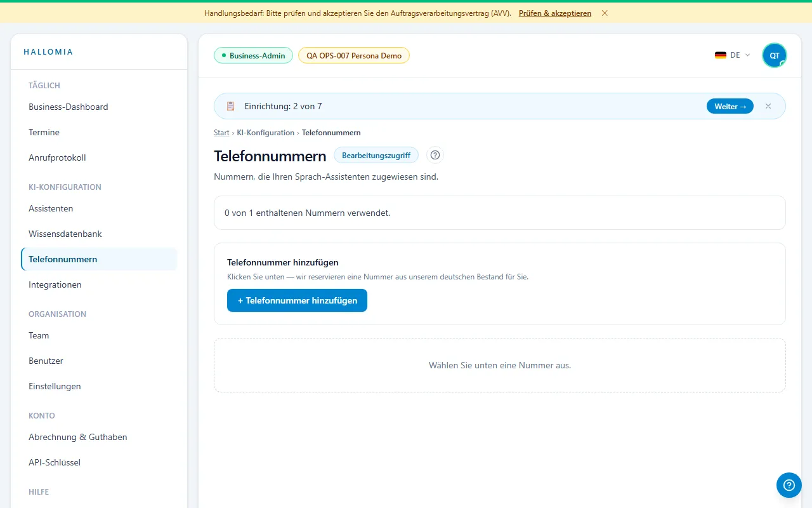Navigate to Termine
The height and width of the screenshot is (508, 812).
[x=99, y=132]
